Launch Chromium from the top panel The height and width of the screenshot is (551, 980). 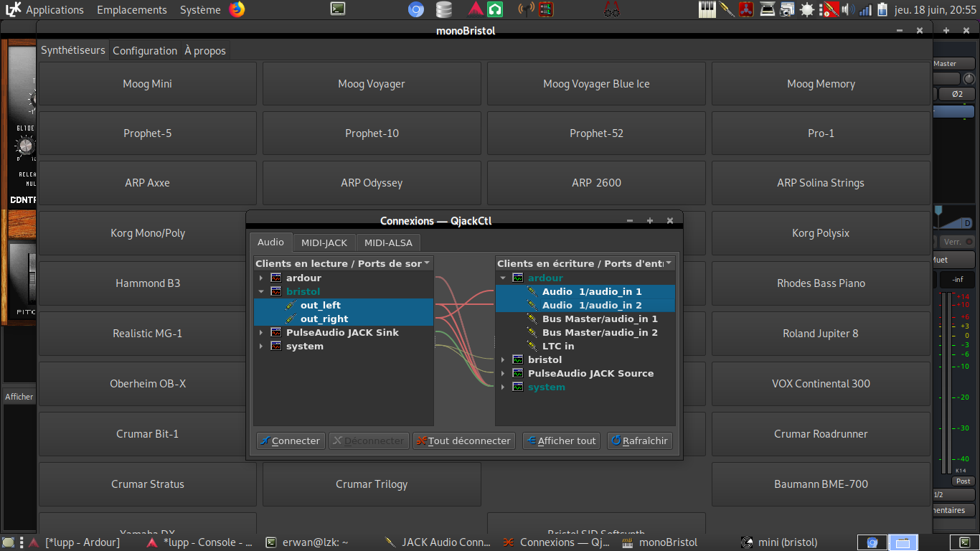click(x=416, y=9)
